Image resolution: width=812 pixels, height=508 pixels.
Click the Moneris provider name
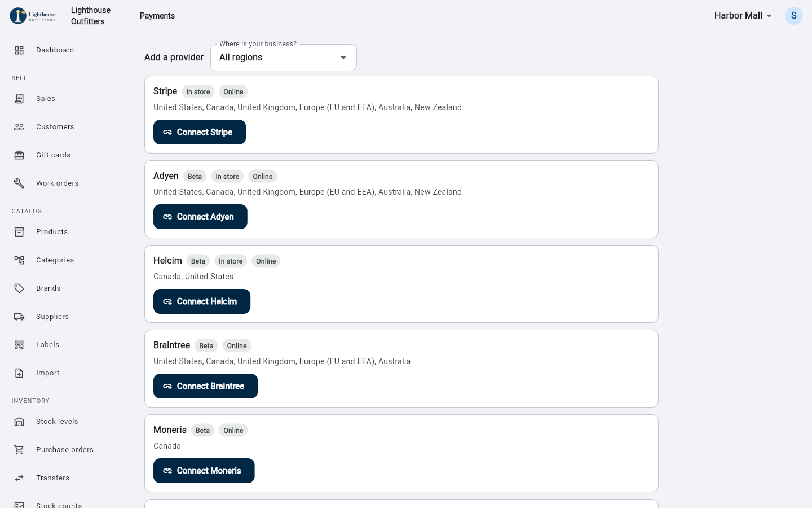coord(170,430)
